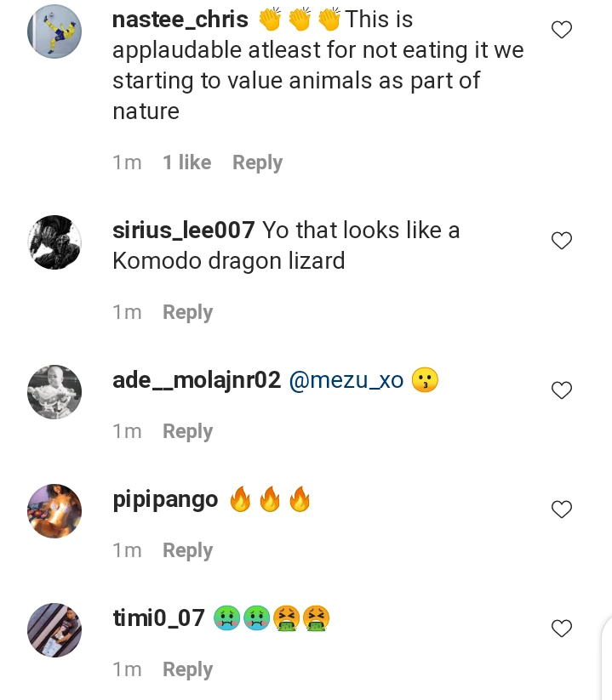
Task: Heart pipipango's fire emoji comment
Action: pyautogui.click(x=561, y=510)
